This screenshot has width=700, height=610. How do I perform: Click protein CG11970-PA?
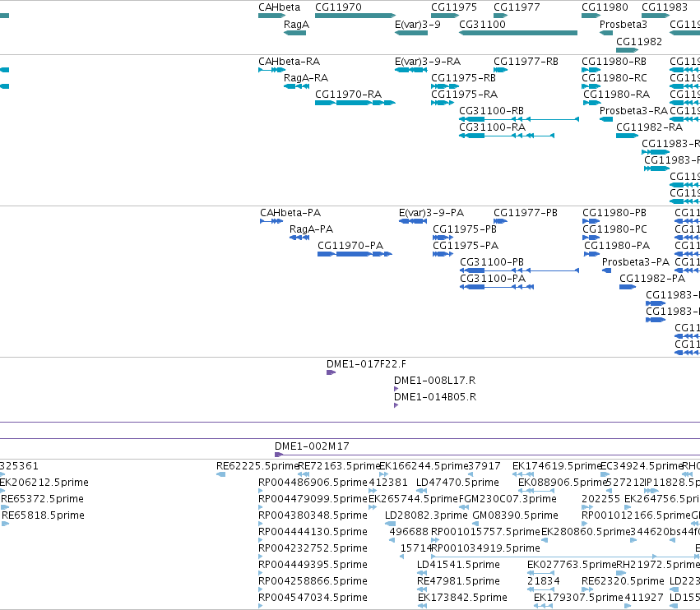point(355,254)
